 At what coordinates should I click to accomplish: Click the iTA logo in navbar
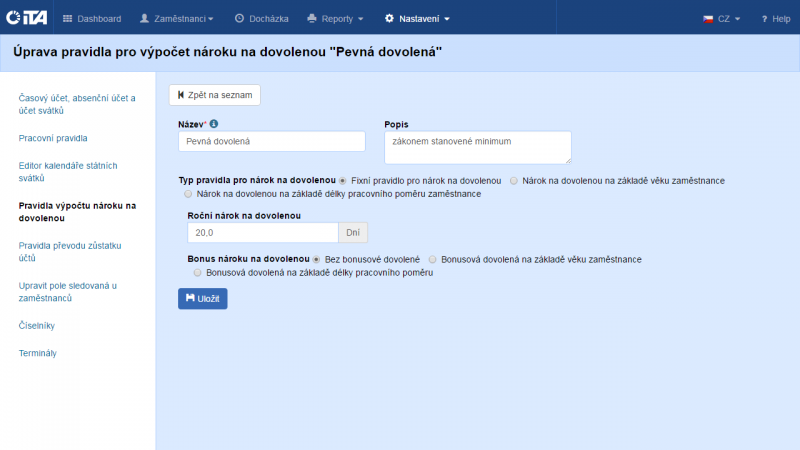[x=26, y=18]
